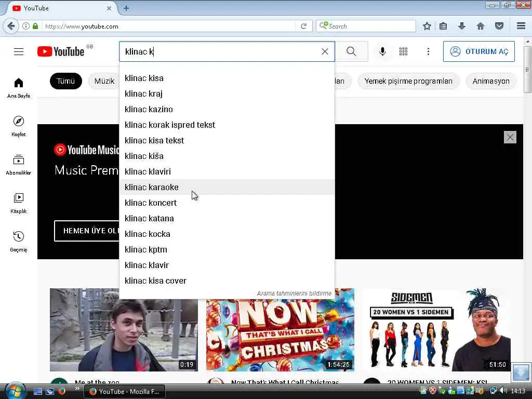This screenshot has height=399, width=532.
Task: Choose the suggestion 'klinac kisa tekst'
Action: [x=227, y=140]
